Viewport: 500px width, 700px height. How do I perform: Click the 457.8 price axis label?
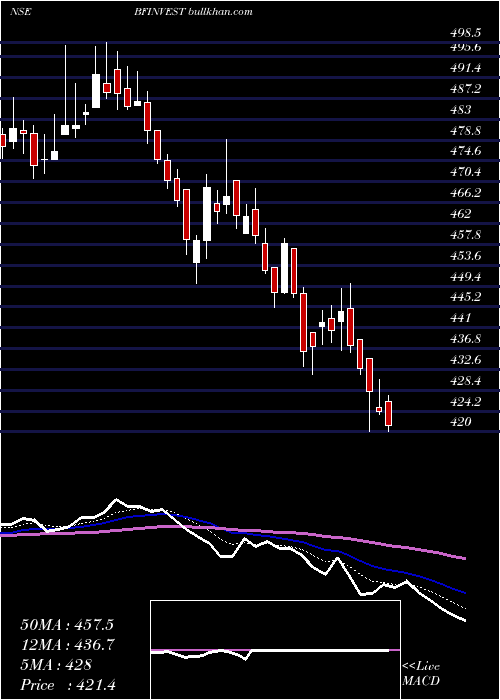[x=465, y=235]
